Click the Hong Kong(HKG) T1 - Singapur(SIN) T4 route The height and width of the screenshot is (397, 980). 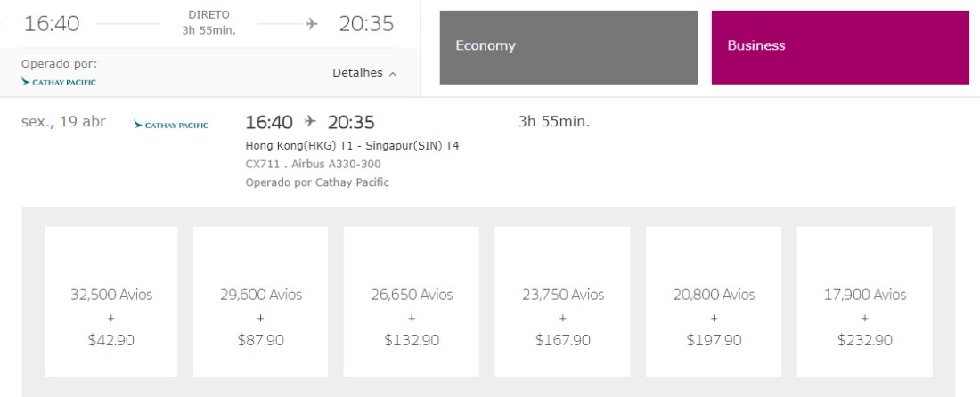353,146
